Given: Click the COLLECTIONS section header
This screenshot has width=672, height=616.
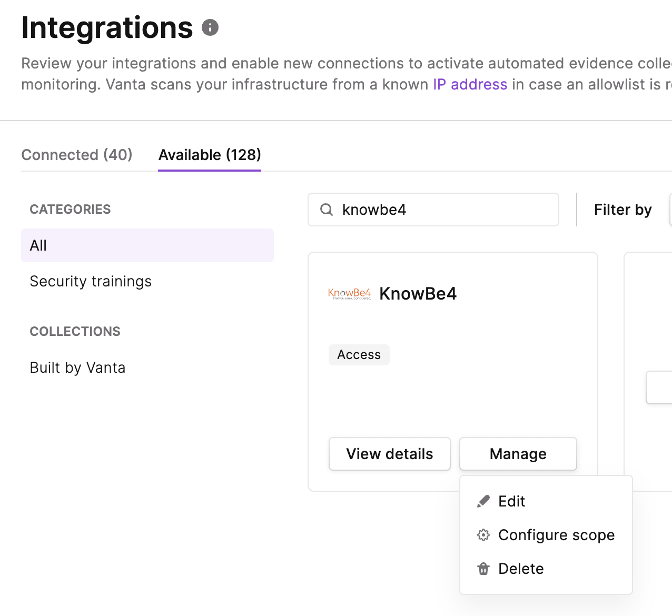Looking at the screenshot, I should [x=75, y=332].
